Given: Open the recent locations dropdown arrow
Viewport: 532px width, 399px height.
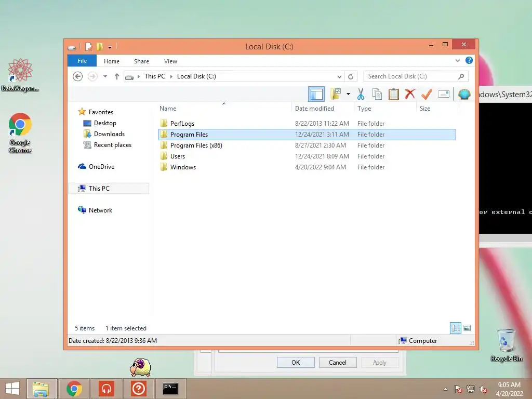Looking at the screenshot, I should coord(105,76).
